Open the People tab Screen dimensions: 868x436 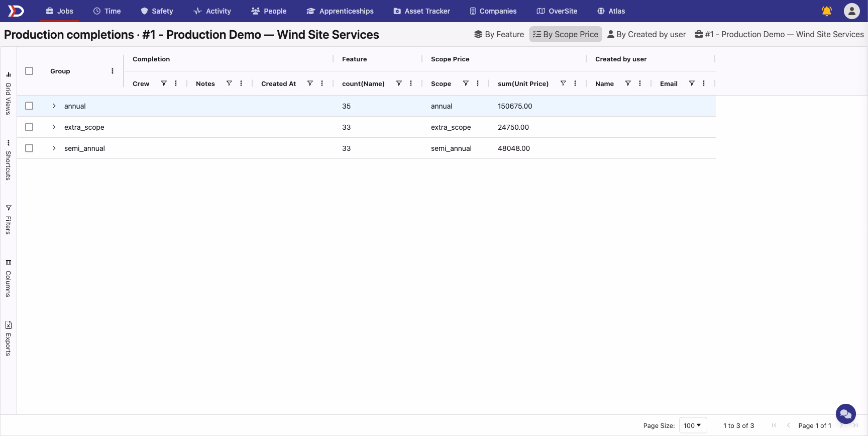(269, 11)
